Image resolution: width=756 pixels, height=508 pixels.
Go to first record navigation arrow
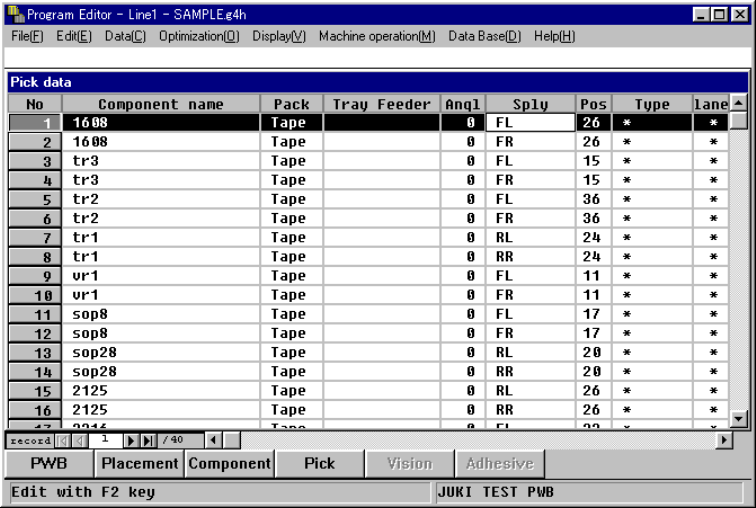pyautogui.click(x=63, y=441)
